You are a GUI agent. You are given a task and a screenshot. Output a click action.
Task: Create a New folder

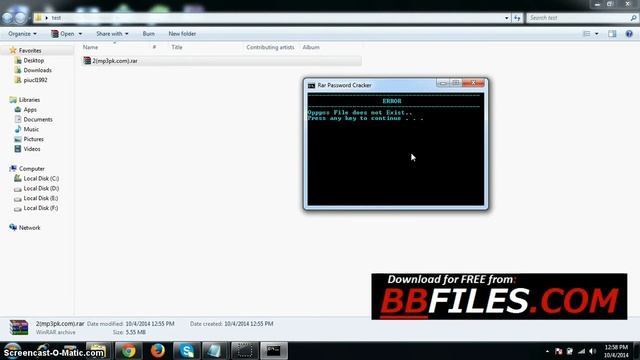(182, 33)
